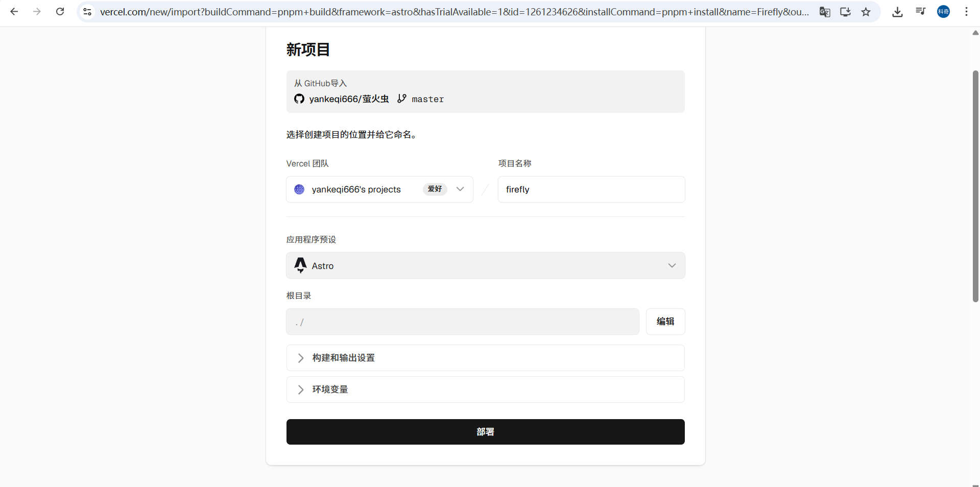Click the 应用程序预设 label

[x=311, y=239]
